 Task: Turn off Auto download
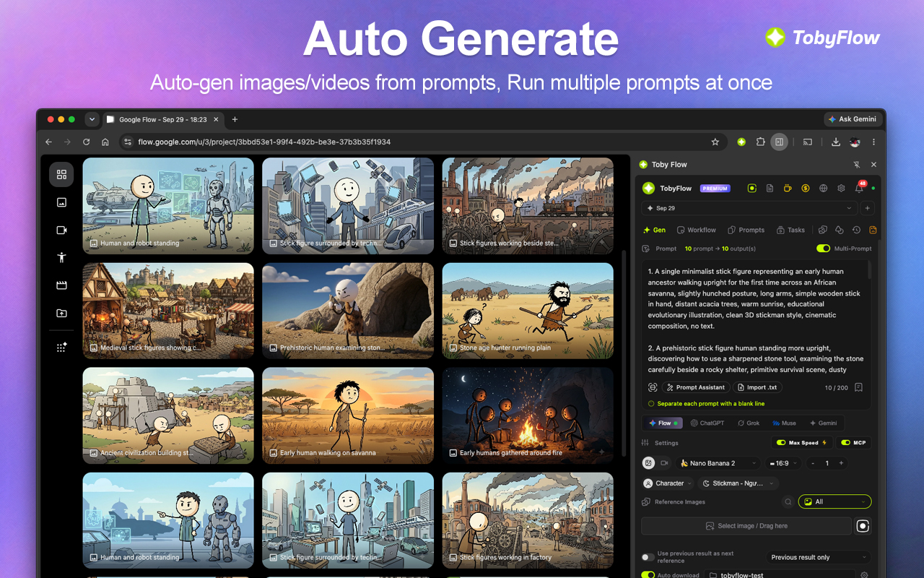coord(648,575)
